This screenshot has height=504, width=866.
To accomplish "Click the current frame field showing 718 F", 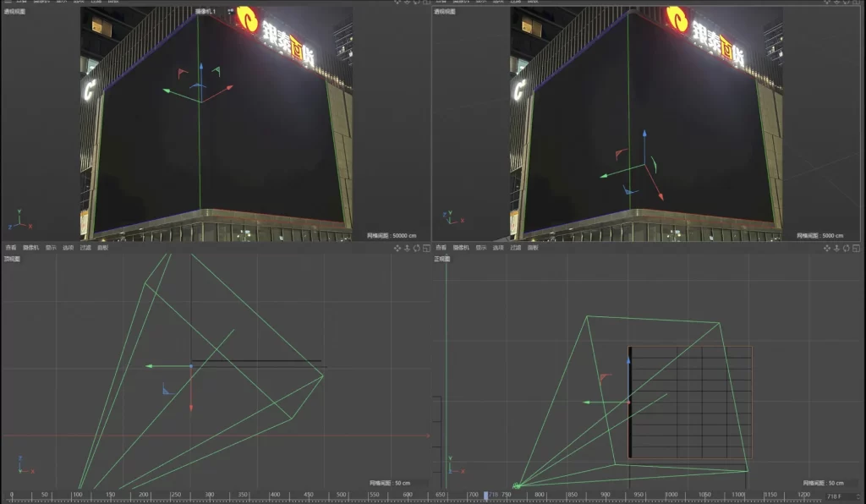I will [840, 496].
